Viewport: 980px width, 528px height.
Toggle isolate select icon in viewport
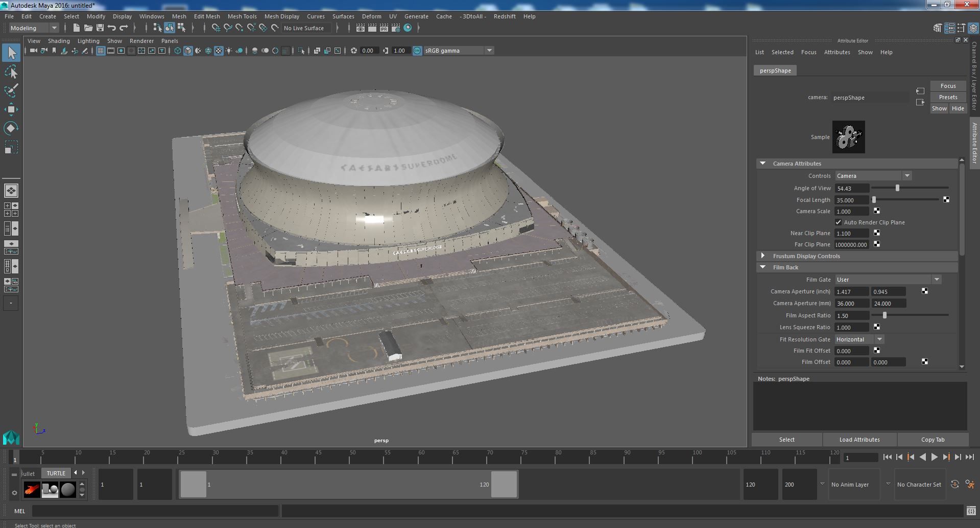[x=301, y=51]
